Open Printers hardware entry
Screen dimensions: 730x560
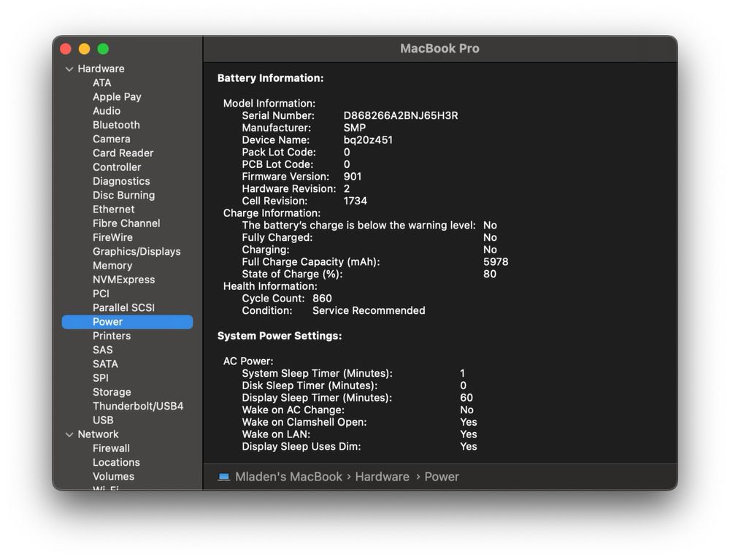point(112,336)
